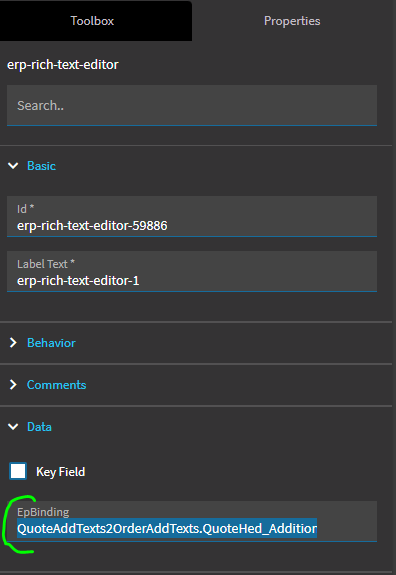Open the Behavior heading link
396x575 pixels.
(51, 343)
